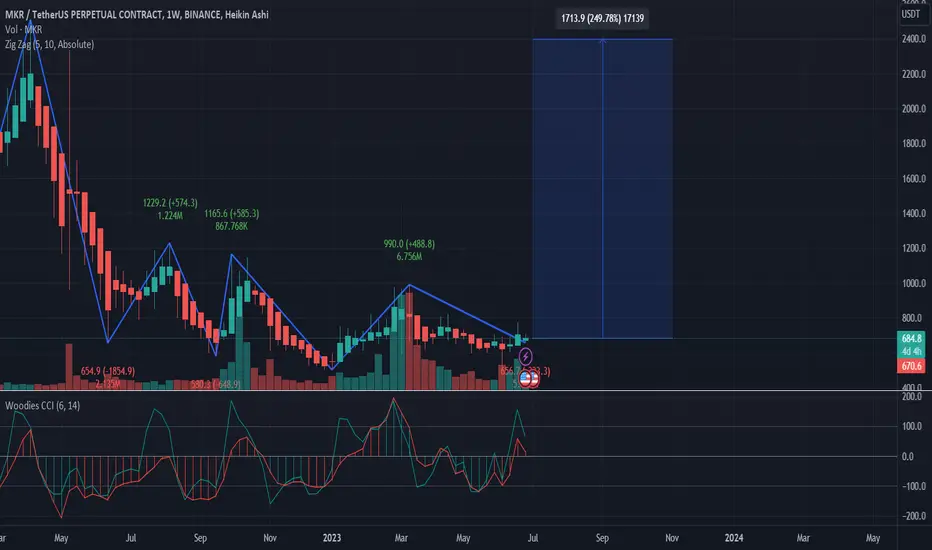Click the Sep label under the blue projection box
Viewport: 932px width, 550px height.
[x=602, y=538]
